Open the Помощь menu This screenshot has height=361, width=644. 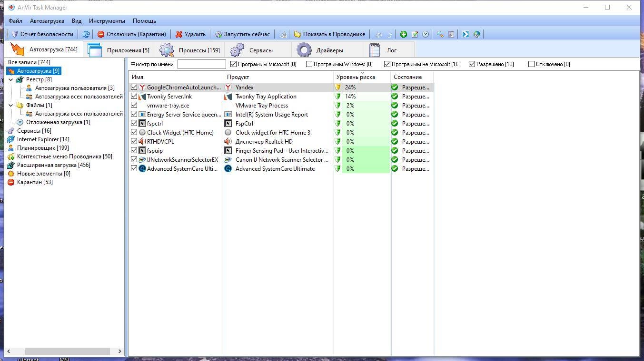tap(144, 21)
